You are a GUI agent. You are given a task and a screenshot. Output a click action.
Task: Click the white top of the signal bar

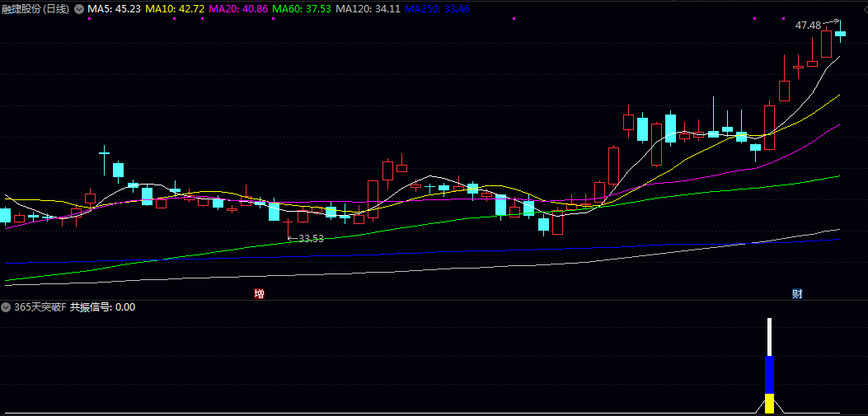[x=769, y=336]
